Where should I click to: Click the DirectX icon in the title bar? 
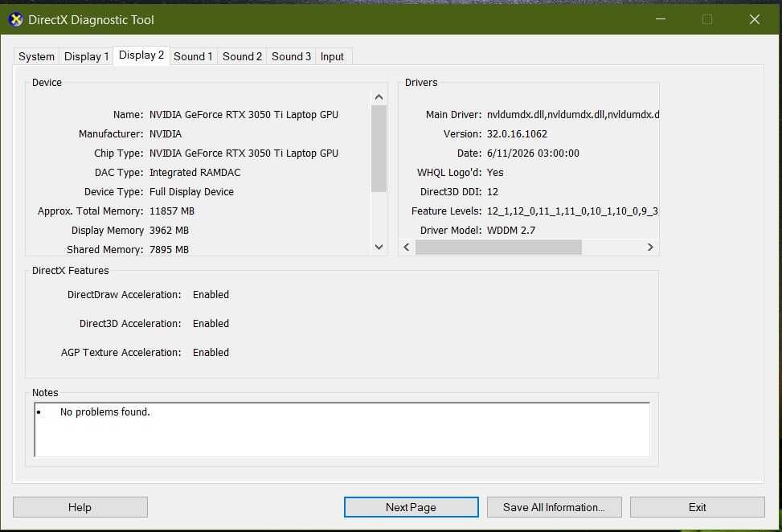pos(15,20)
